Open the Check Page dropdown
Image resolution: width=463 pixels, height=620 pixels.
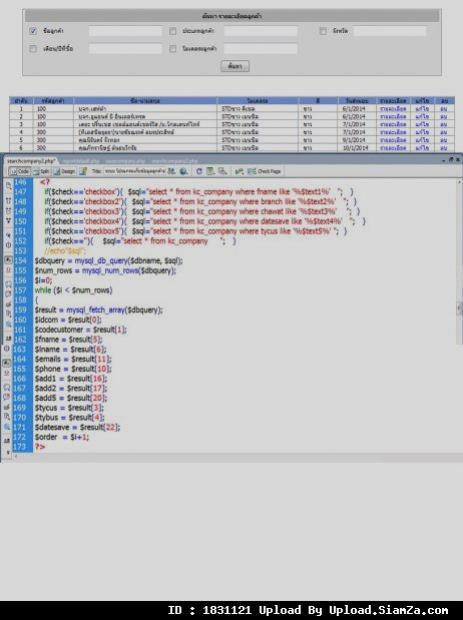pyautogui.click(x=265, y=171)
